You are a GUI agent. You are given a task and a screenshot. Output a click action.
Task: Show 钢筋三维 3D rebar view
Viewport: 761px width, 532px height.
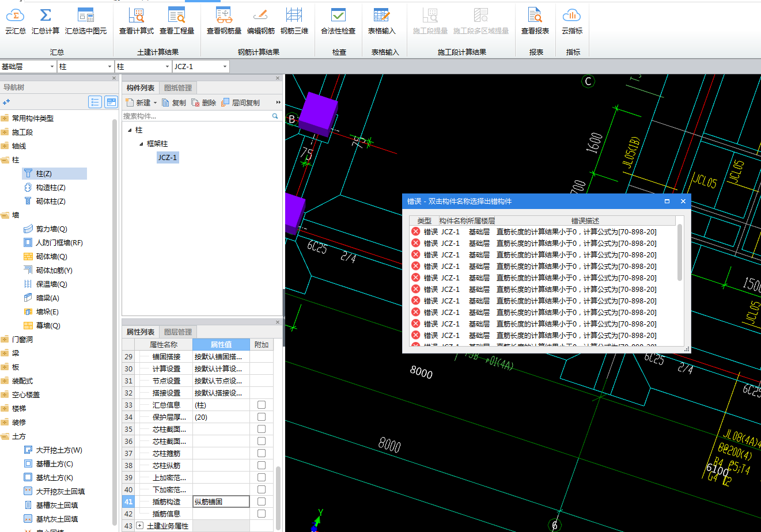point(294,21)
